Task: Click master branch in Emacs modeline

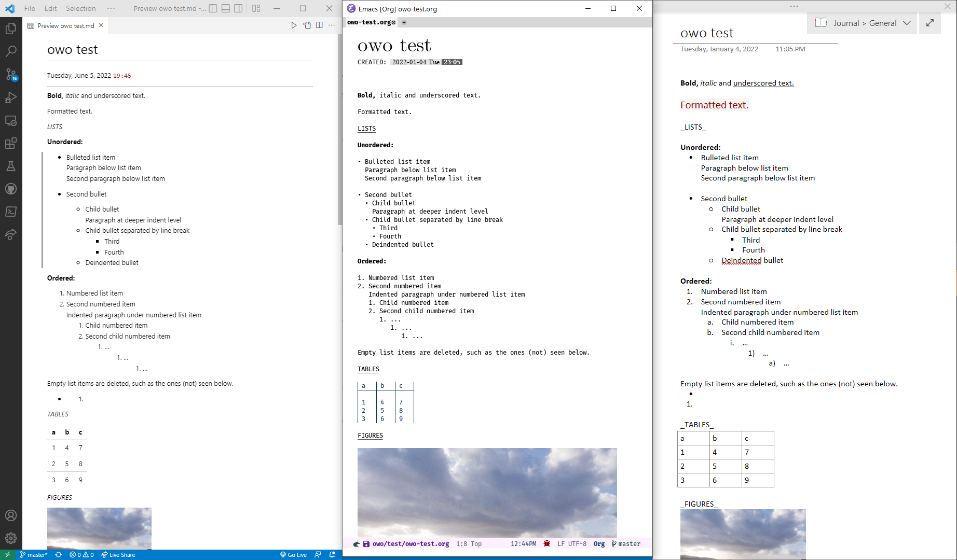Action: (626, 544)
